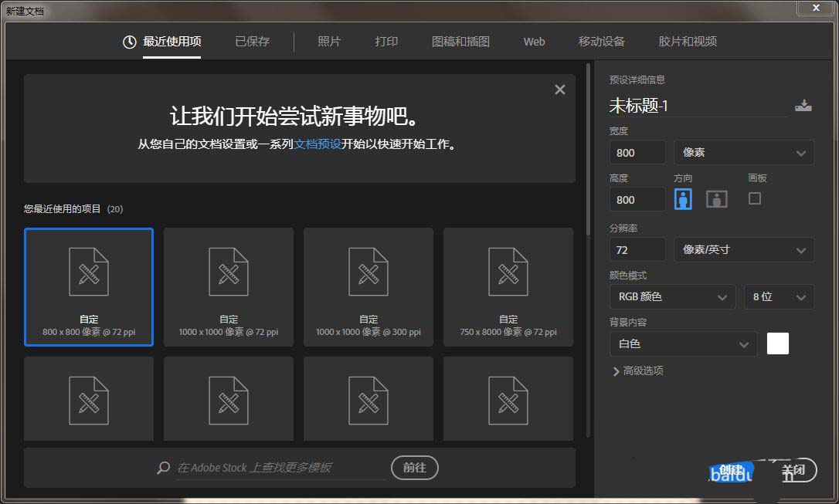The width and height of the screenshot is (839, 504).
Task: Switch to the 胶片和视频 tab
Action: (687, 42)
